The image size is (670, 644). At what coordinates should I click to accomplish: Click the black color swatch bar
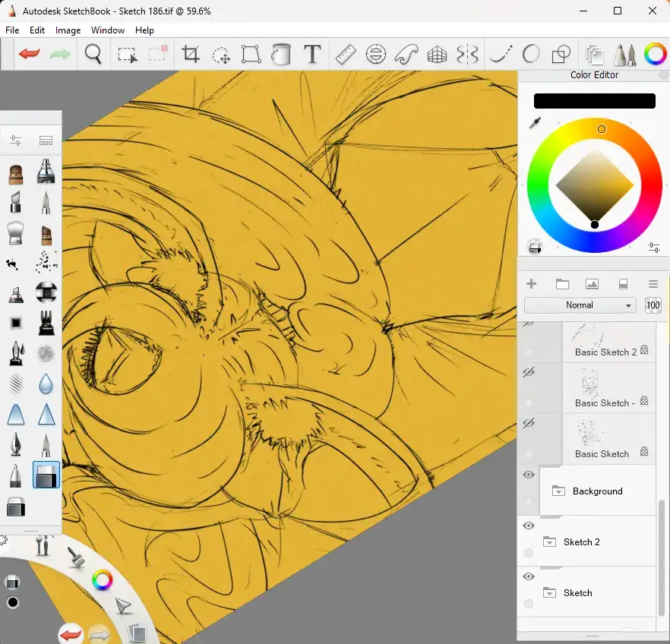[594, 101]
